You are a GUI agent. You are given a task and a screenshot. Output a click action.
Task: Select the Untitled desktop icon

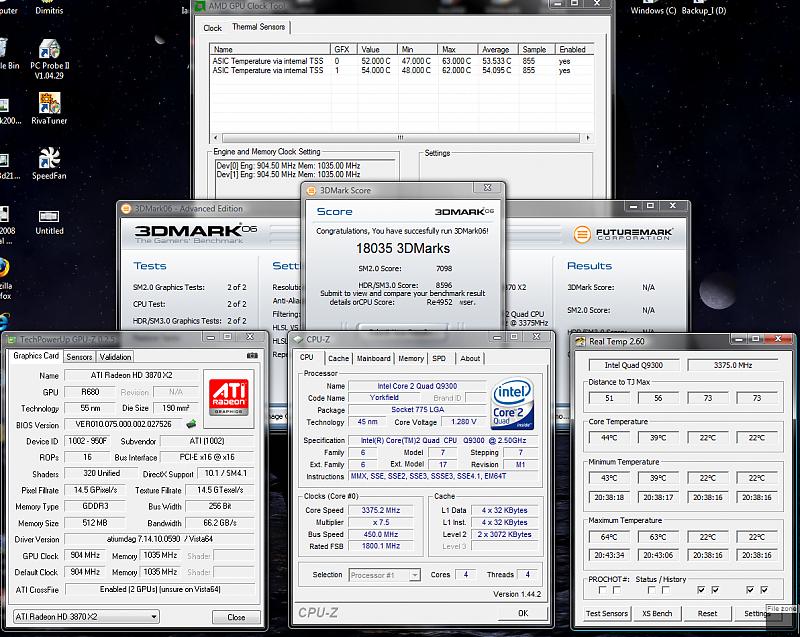click(49, 222)
